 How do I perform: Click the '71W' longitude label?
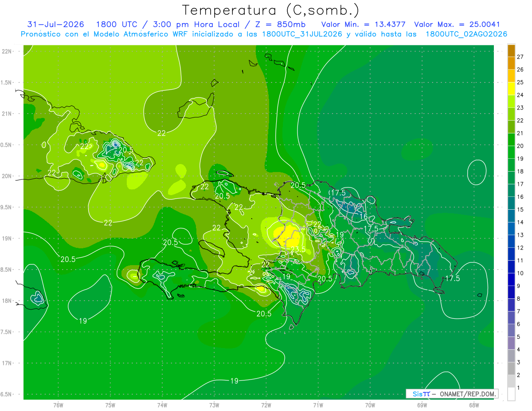pyautogui.click(x=318, y=405)
